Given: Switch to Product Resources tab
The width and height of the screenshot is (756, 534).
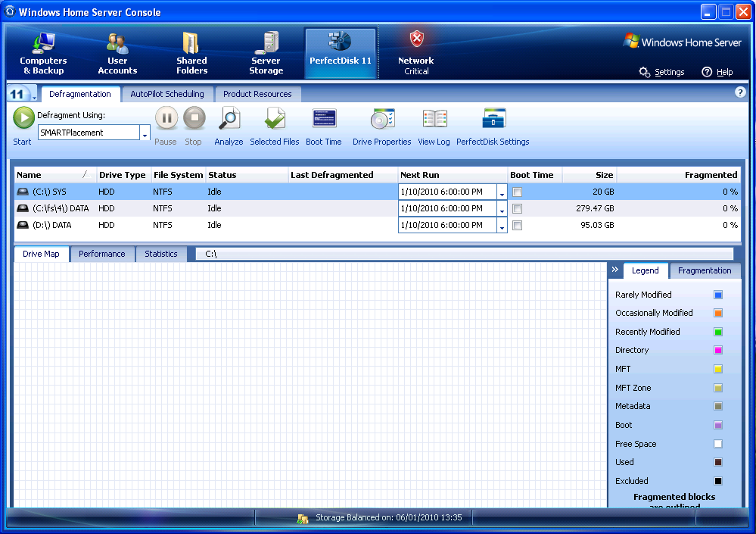Looking at the screenshot, I should pos(257,94).
